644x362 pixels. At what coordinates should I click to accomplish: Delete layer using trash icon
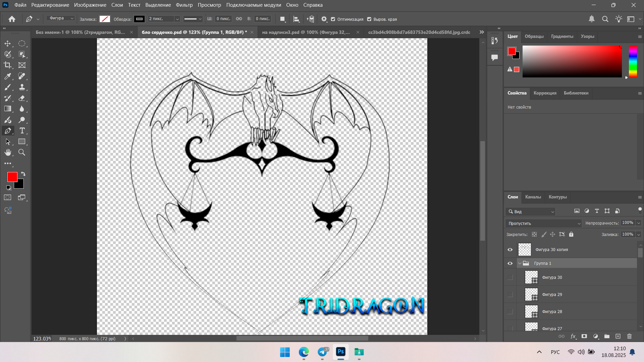(x=629, y=336)
